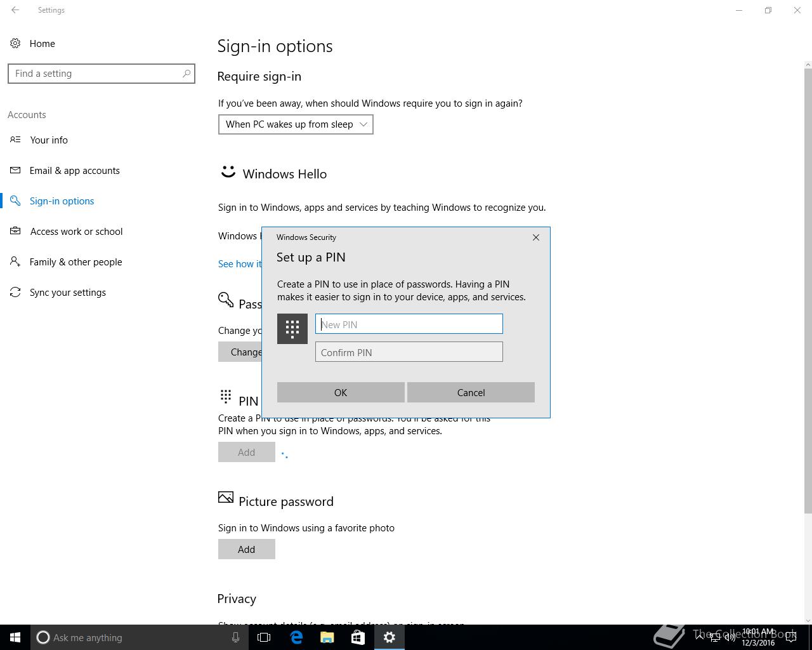This screenshot has width=812, height=650.
Task: Click the PIN keypad icon heading in Settings
Action: click(226, 397)
